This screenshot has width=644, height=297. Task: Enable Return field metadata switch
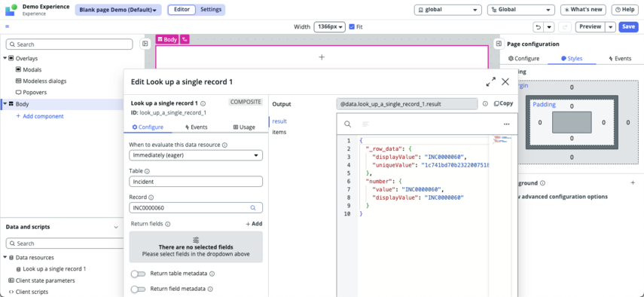pyautogui.click(x=138, y=289)
